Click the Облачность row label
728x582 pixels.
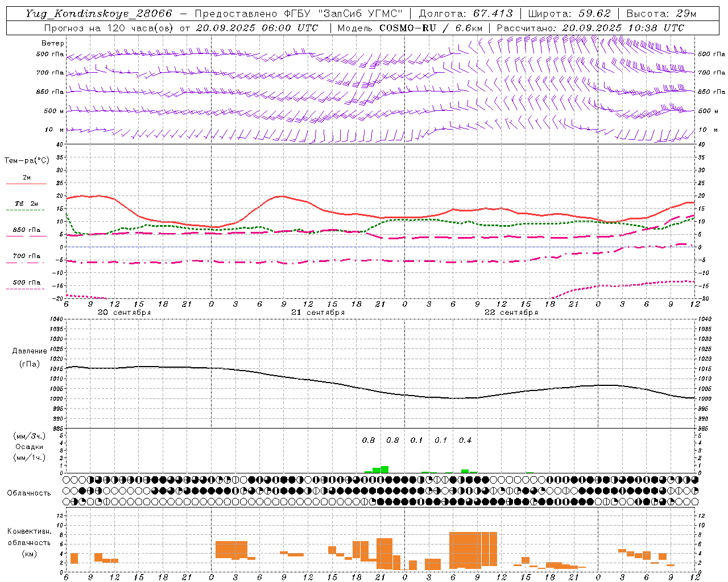click(x=29, y=493)
